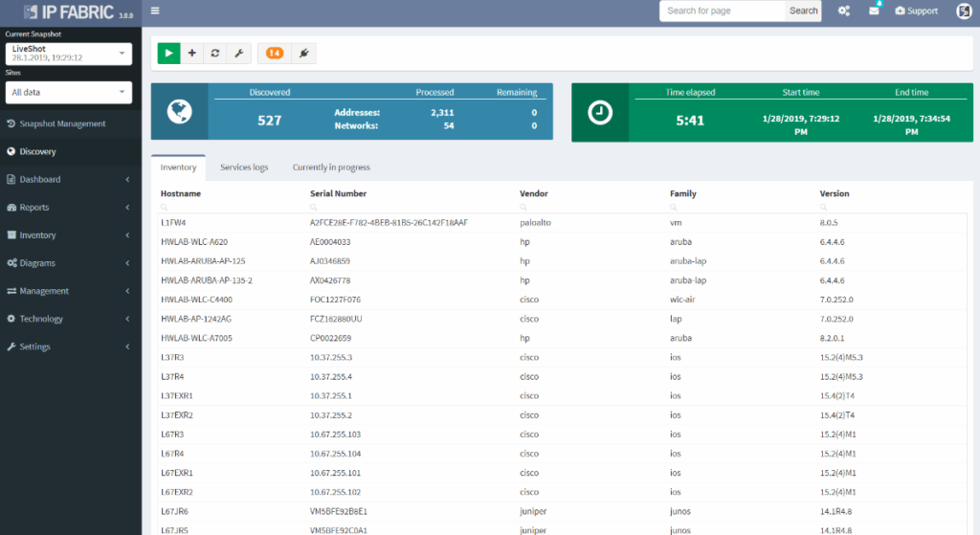The width and height of the screenshot is (980, 535).
Task: Click the orange 14 issues badge
Action: point(275,54)
